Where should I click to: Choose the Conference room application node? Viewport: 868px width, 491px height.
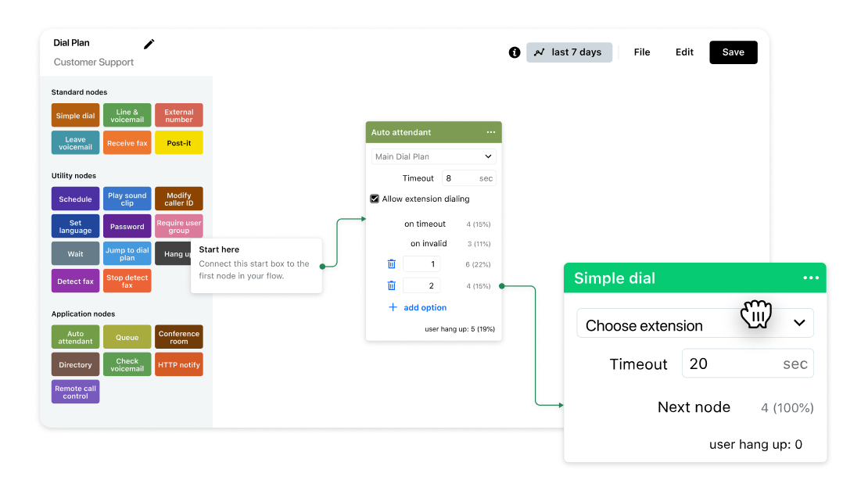[178, 336]
